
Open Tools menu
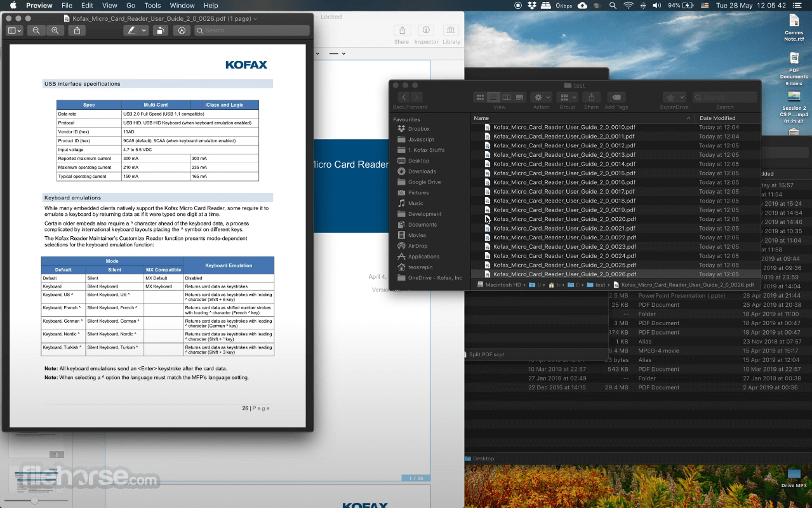(x=152, y=5)
